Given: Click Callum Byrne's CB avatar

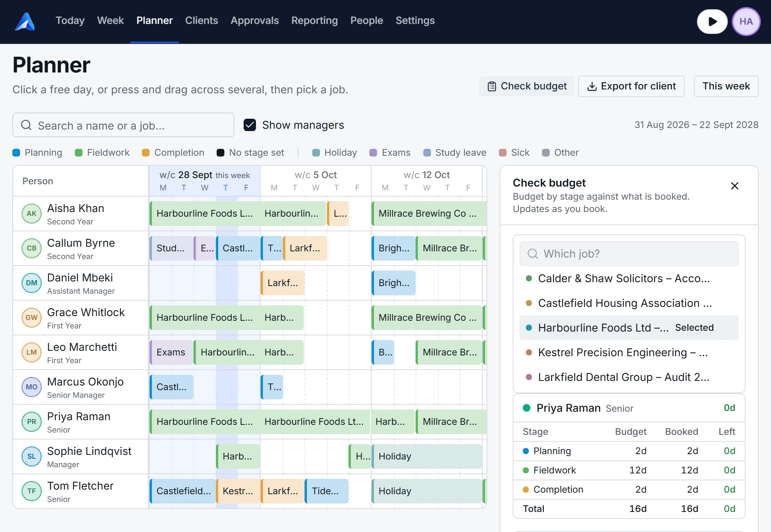Looking at the screenshot, I should 32,248.
